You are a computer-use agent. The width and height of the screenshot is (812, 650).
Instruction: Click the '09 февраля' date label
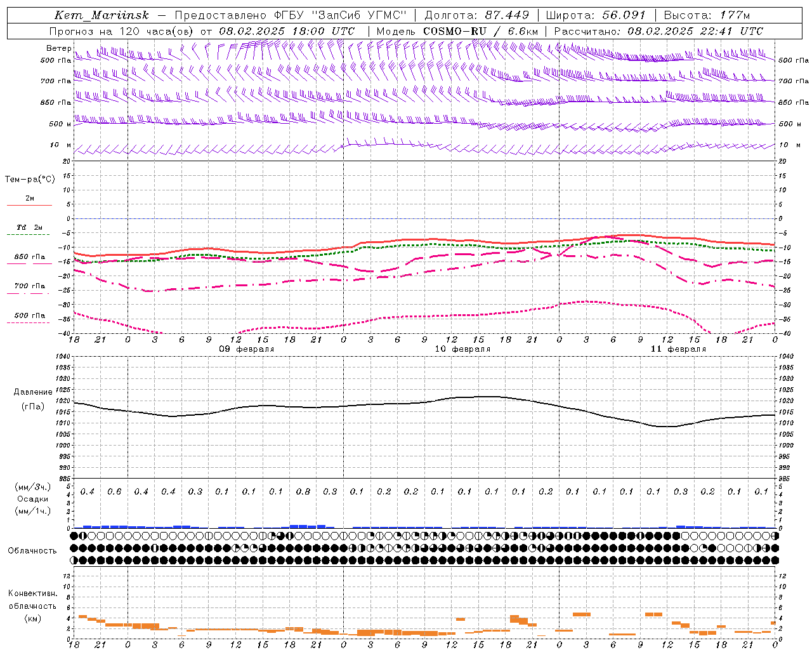247,349
